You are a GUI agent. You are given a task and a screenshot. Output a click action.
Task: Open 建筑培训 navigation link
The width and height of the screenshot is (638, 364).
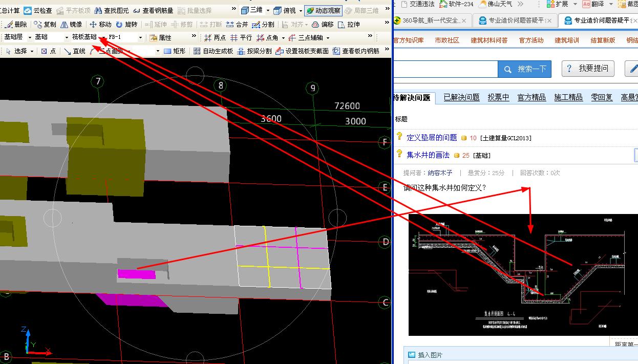[567, 40]
